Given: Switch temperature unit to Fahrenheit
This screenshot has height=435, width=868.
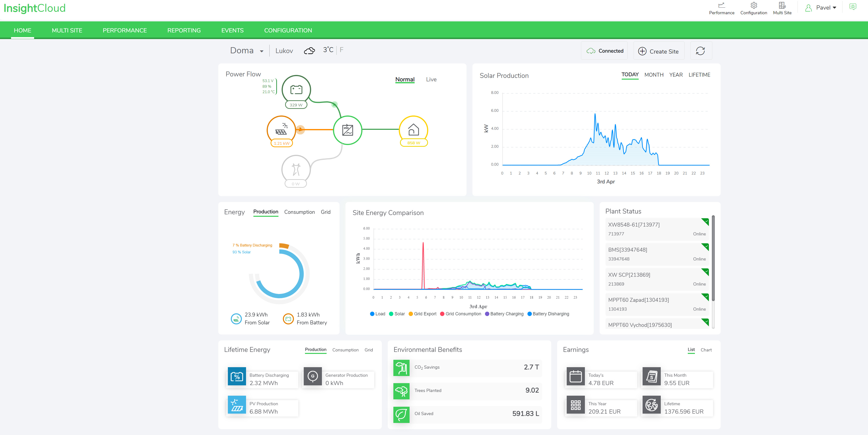Looking at the screenshot, I should pos(341,50).
